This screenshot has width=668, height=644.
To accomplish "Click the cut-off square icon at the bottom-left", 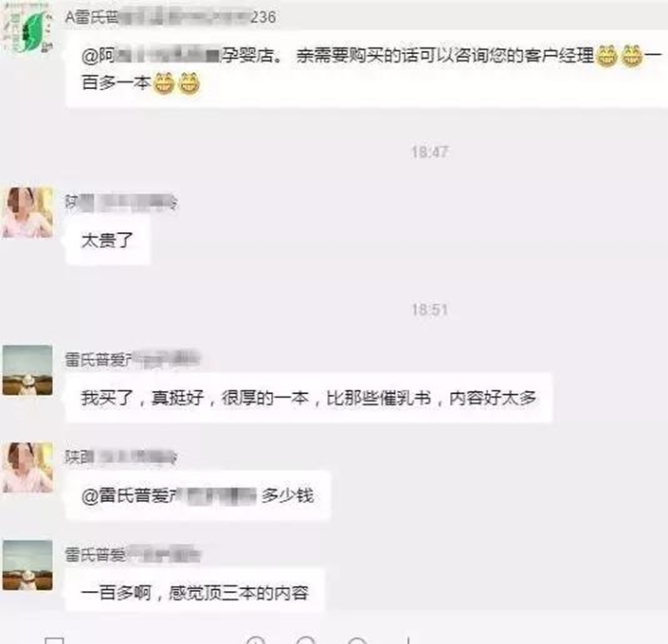I will [x=55, y=640].
